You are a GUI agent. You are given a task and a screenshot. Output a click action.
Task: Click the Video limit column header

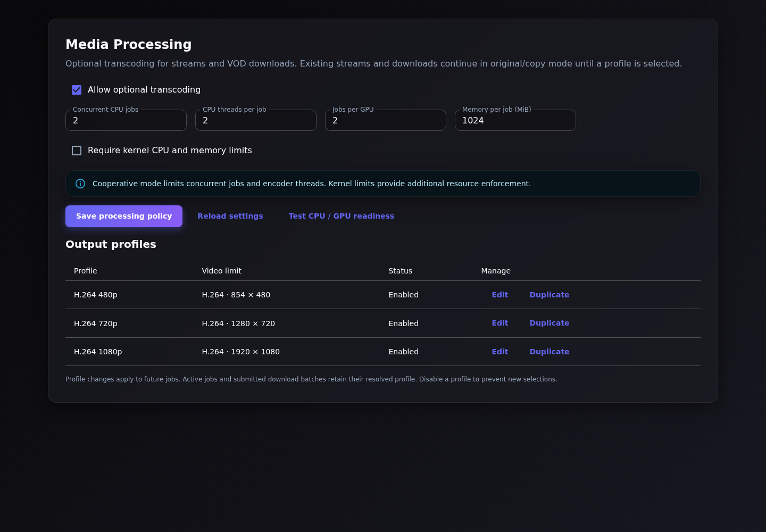coord(222,271)
